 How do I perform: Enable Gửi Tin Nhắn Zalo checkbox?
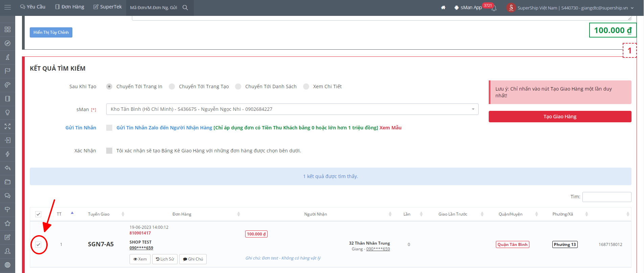(x=109, y=128)
